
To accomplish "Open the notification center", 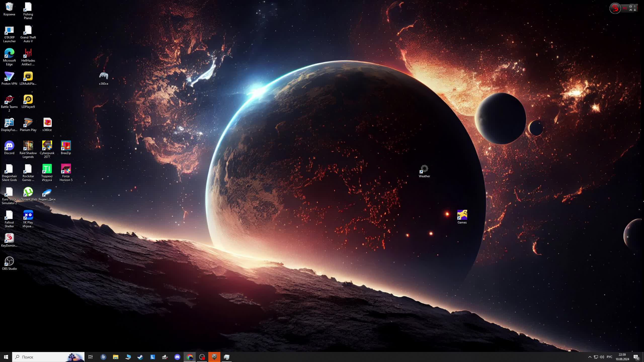I will tap(636, 357).
